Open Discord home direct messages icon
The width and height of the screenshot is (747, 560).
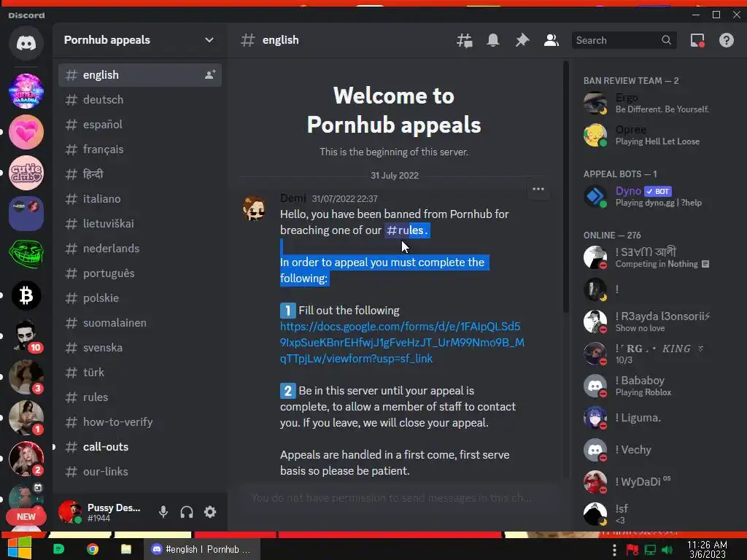point(26,43)
